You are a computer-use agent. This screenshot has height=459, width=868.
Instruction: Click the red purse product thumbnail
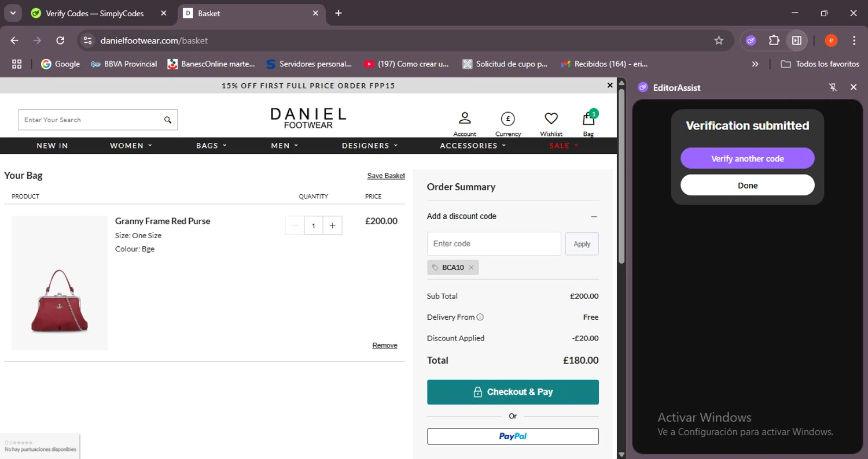pos(60,283)
